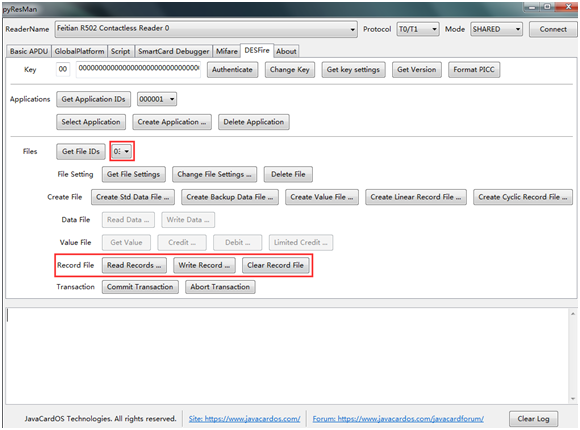Expand the application ID 000001 dropdown
The height and width of the screenshot is (430, 580).
point(157,99)
